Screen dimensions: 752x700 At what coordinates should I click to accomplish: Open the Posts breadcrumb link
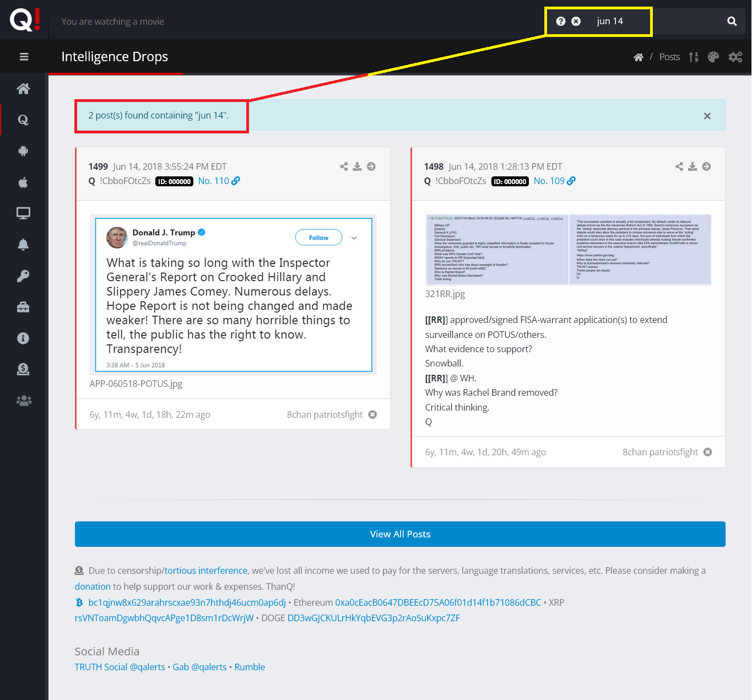point(669,57)
